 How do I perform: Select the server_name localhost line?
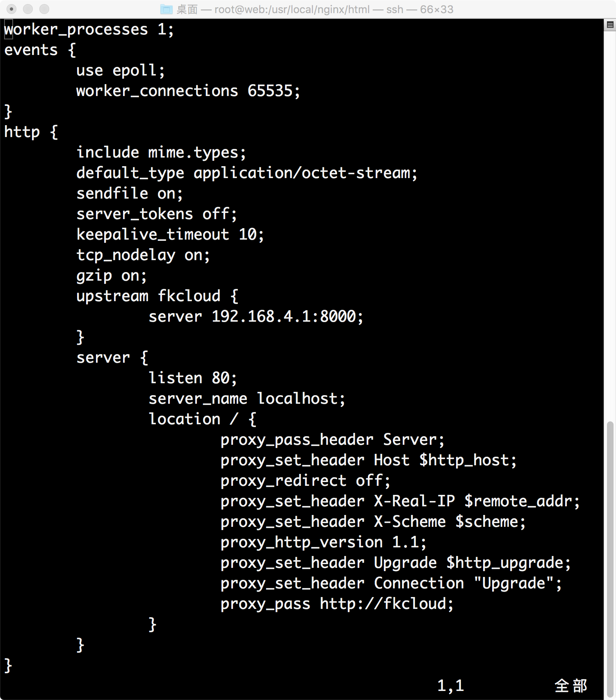pos(247,398)
